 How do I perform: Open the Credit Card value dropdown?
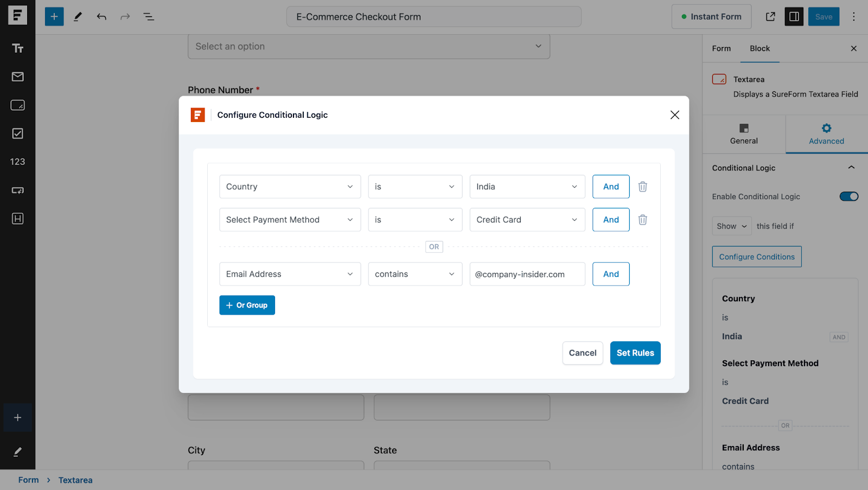click(527, 220)
